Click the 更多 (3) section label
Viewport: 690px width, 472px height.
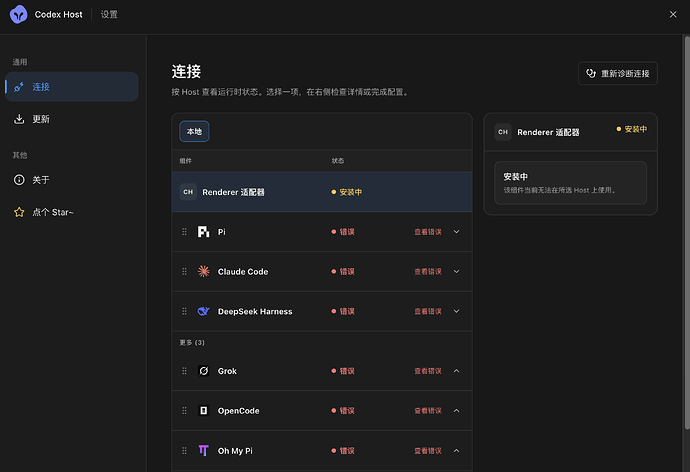coord(192,342)
